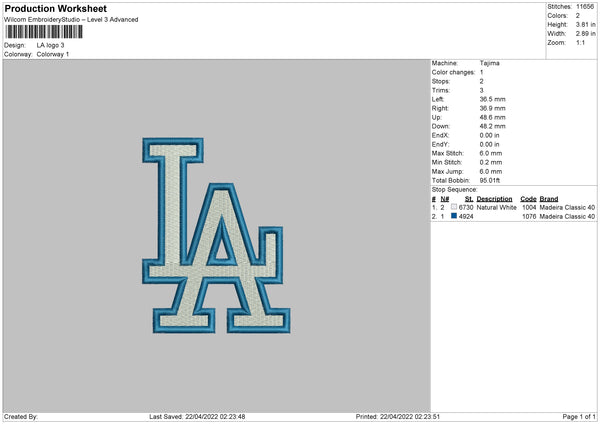Click 'Madeira Classic 40' in row 2
This screenshot has width=600, height=424.
pyautogui.click(x=567, y=217)
